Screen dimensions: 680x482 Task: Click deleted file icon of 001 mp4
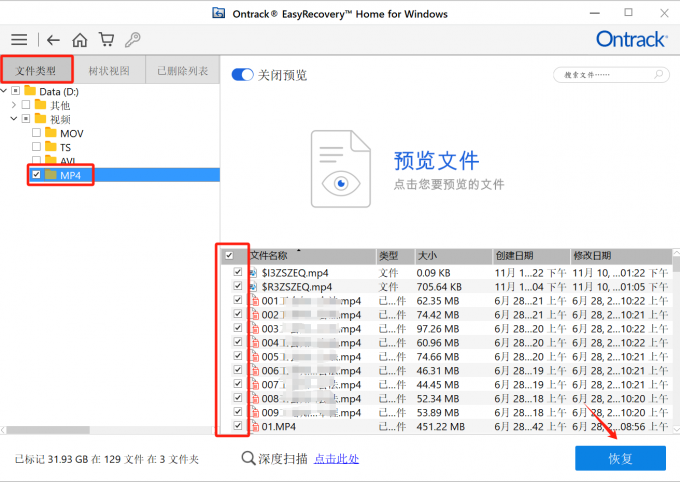(x=254, y=301)
